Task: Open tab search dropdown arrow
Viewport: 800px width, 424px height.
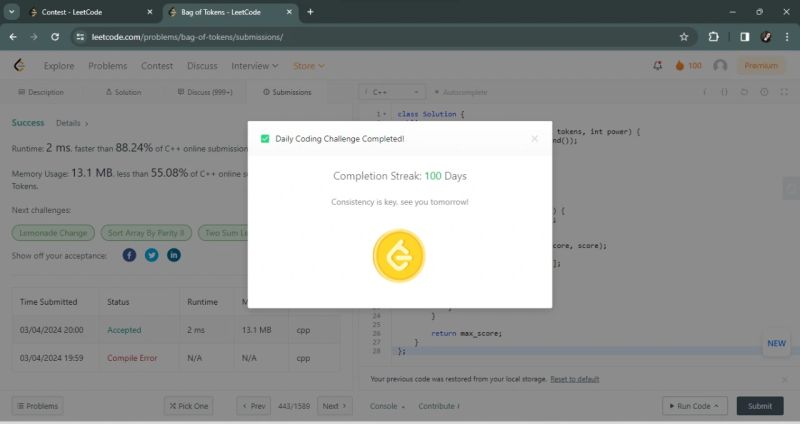Action: click(x=11, y=12)
